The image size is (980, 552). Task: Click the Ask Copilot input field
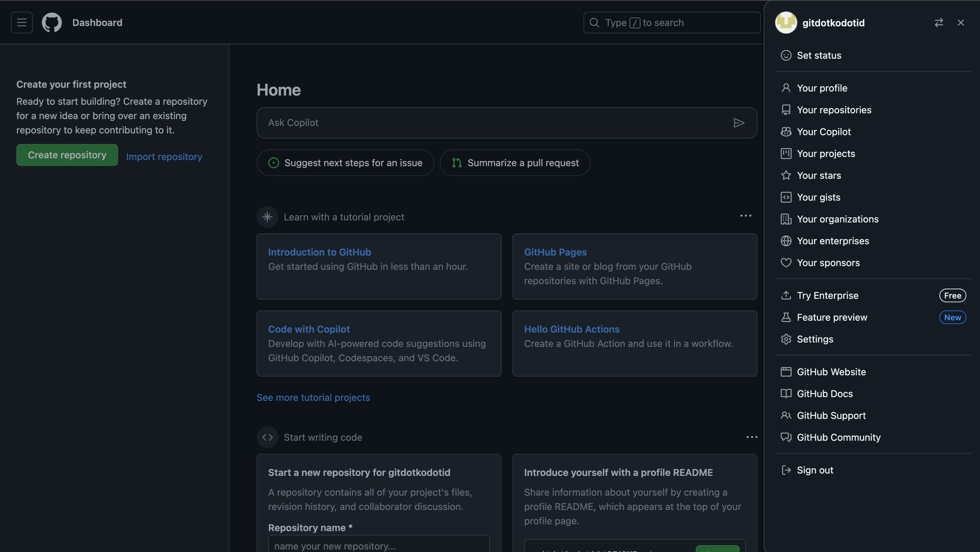pyautogui.click(x=490, y=123)
